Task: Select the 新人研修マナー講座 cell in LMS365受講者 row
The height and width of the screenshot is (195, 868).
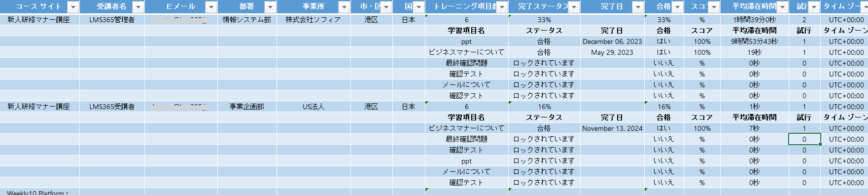Action: coord(39,107)
